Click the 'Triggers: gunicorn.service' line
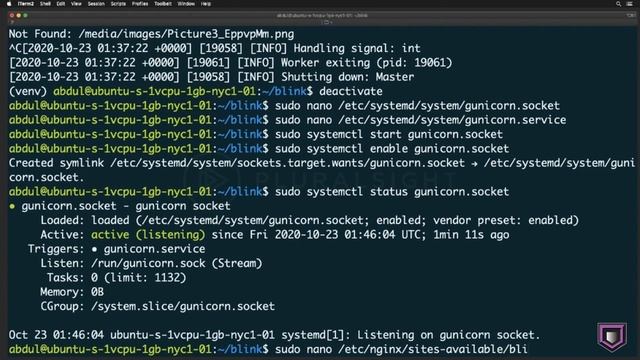 [116, 249]
